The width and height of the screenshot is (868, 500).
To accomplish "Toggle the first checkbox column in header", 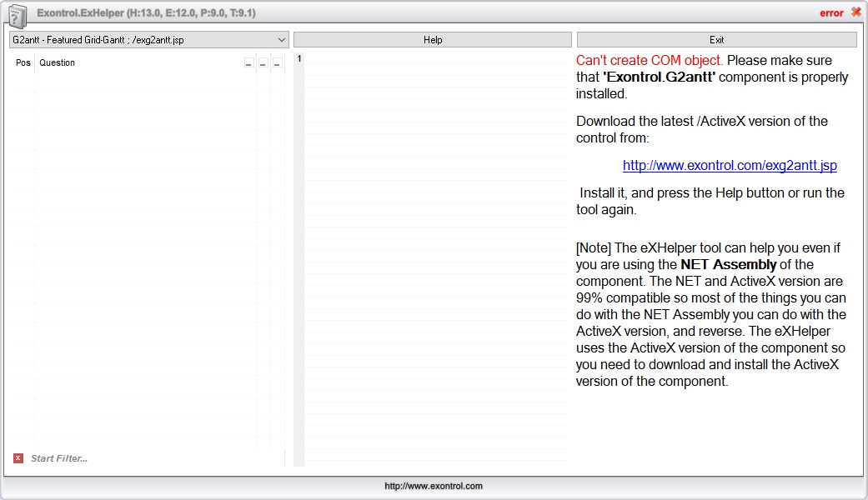I will (249, 63).
